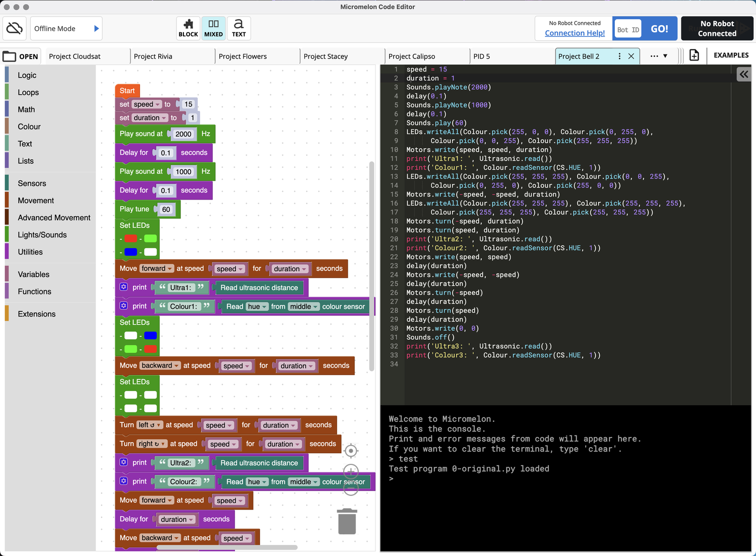This screenshot has width=756, height=556.
Task: Create a new project with the new-file icon
Action: pyautogui.click(x=694, y=55)
